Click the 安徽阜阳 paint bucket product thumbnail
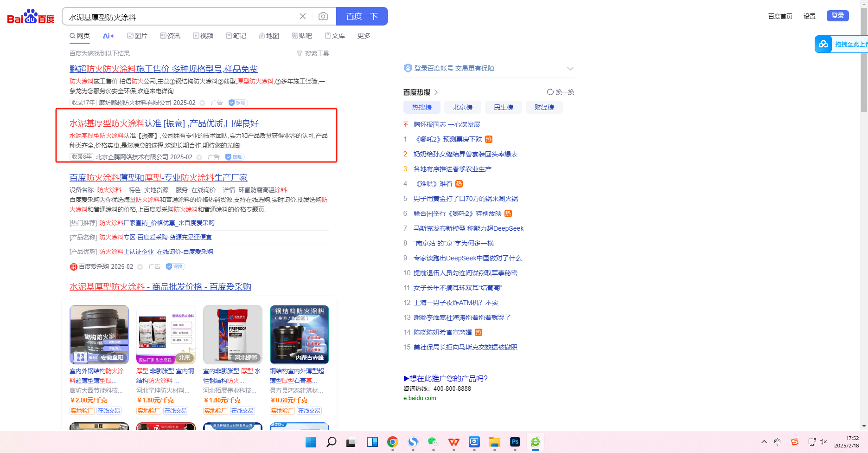The height and width of the screenshot is (453, 868). [x=99, y=334]
